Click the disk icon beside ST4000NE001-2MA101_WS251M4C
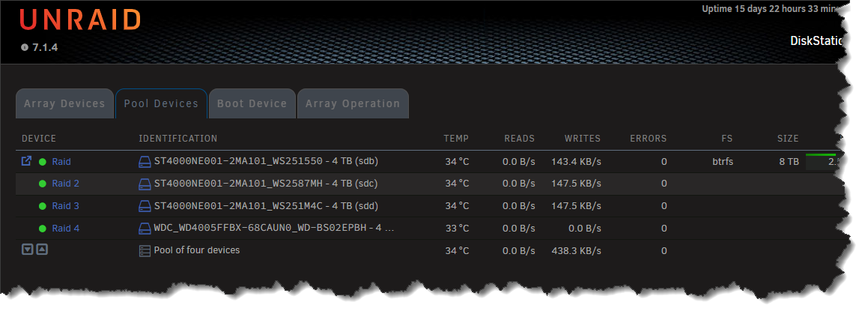This screenshot has width=868, height=314. pyautogui.click(x=145, y=206)
